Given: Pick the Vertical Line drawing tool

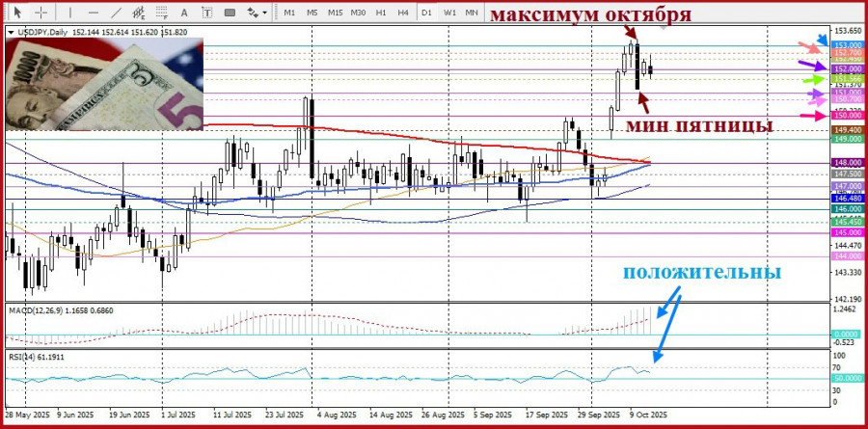Looking at the screenshot, I should pos(70,12).
